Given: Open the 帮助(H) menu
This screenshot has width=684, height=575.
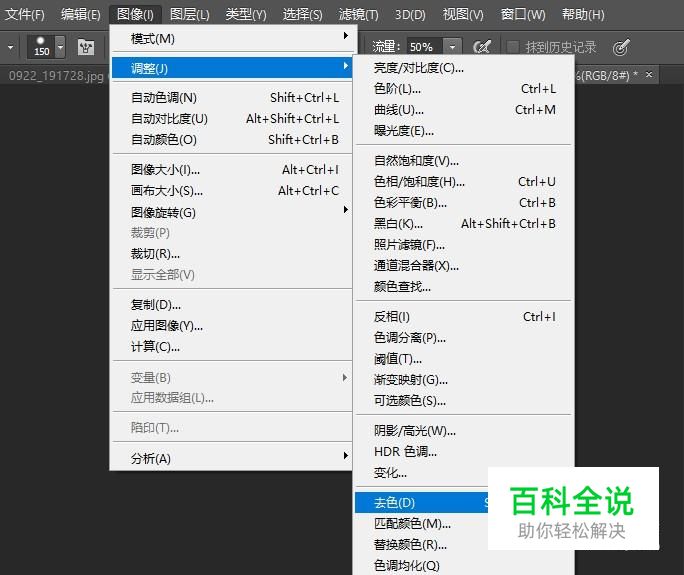Looking at the screenshot, I should click(x=583, y=14).
